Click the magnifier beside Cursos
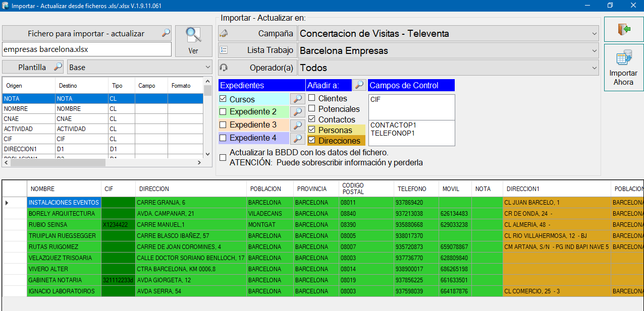This screenshot has height=311, width=644. coord(298,99)
